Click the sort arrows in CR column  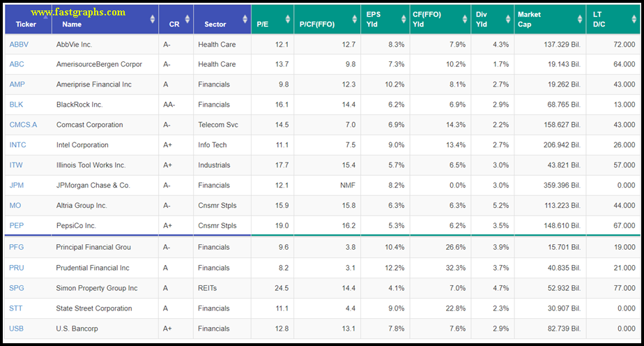coord(187,20)
